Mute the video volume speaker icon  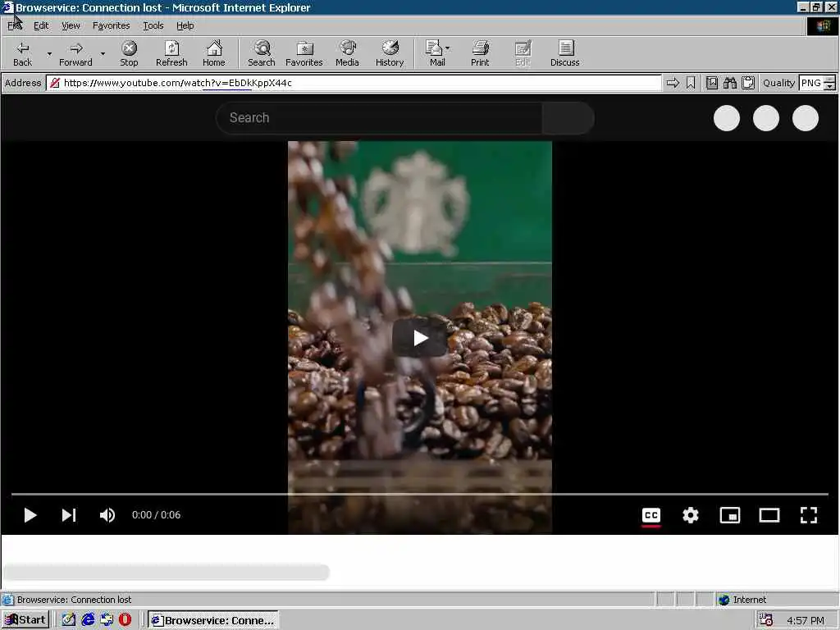[x=107, y=515]
